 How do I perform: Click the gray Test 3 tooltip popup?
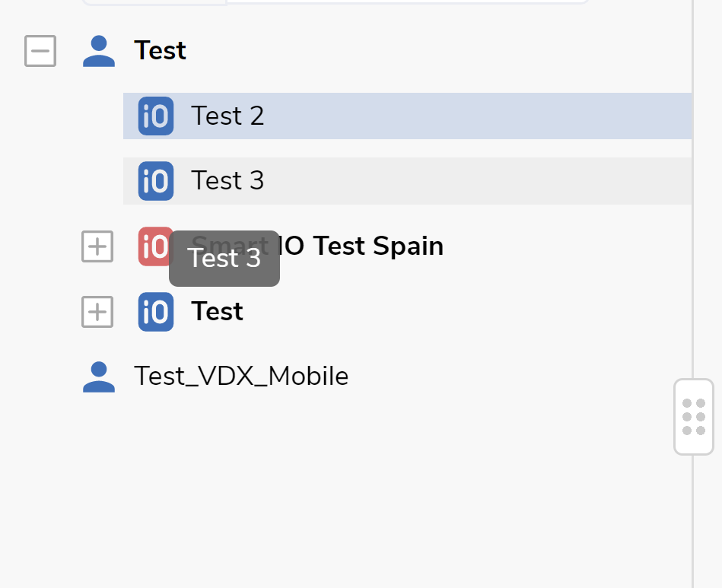(224, 259)
